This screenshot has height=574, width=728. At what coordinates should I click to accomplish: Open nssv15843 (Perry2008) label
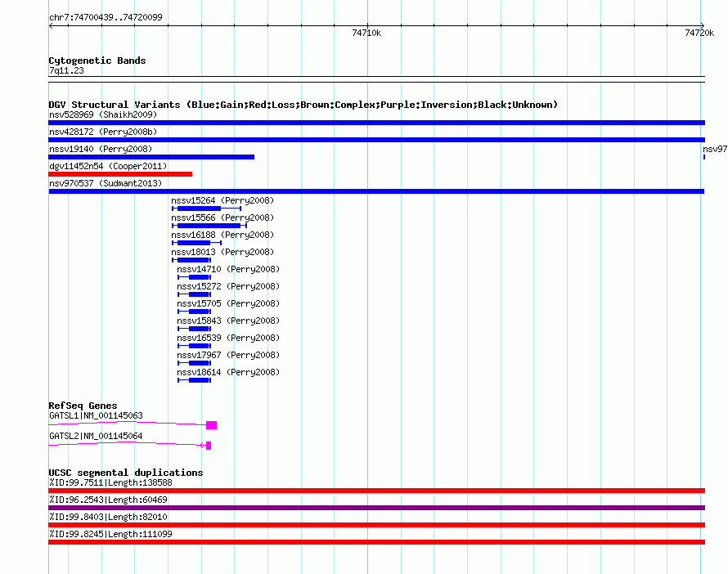tap(228, 321)
